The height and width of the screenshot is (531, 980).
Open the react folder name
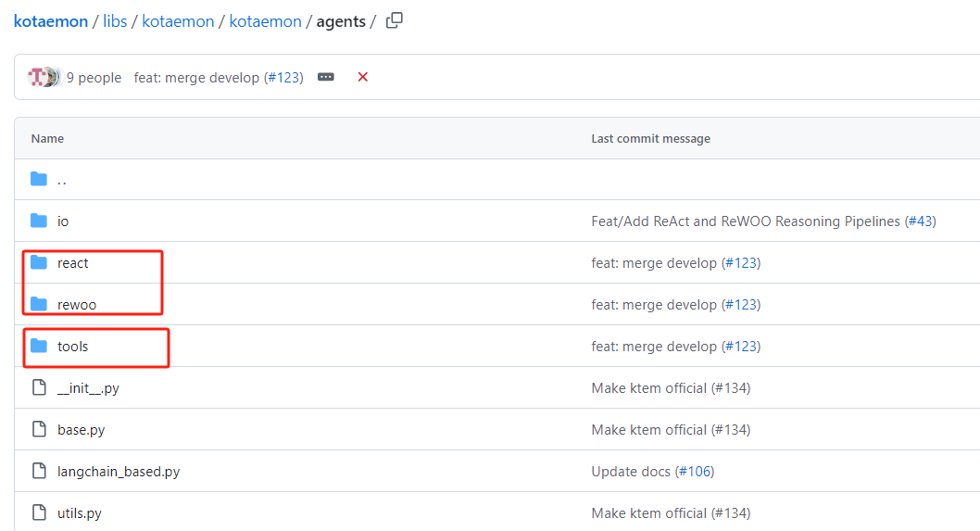point(72,263)
